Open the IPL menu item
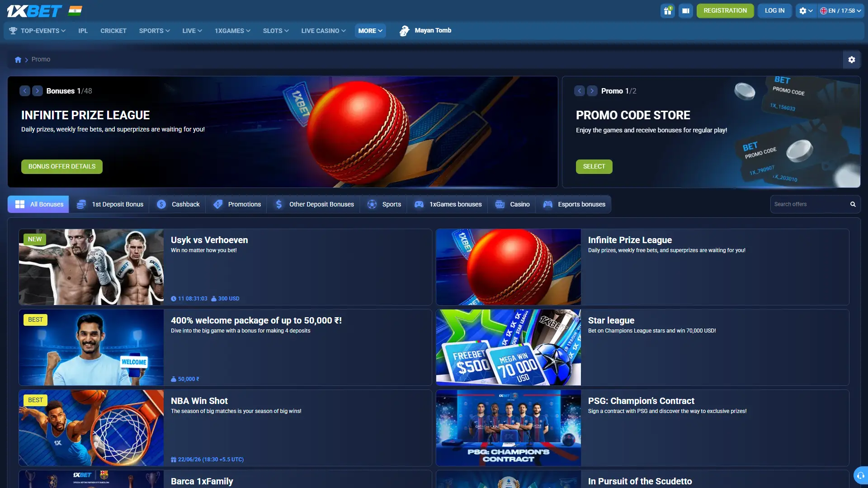868x488 pixels. pyautogui.click(x=83, y=31)
